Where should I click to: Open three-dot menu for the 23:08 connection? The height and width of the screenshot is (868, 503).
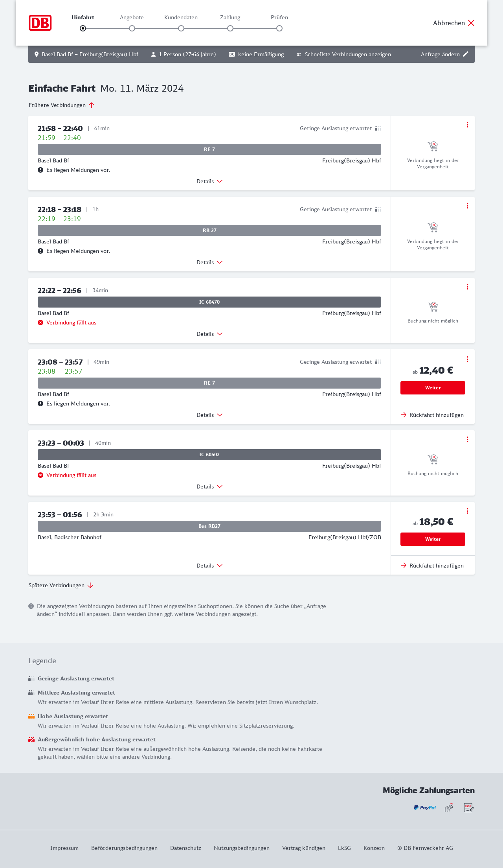point(467,359)
